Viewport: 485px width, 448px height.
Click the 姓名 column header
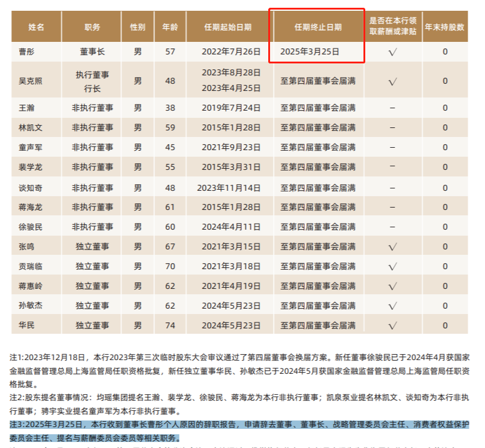[x=36, y=28]
